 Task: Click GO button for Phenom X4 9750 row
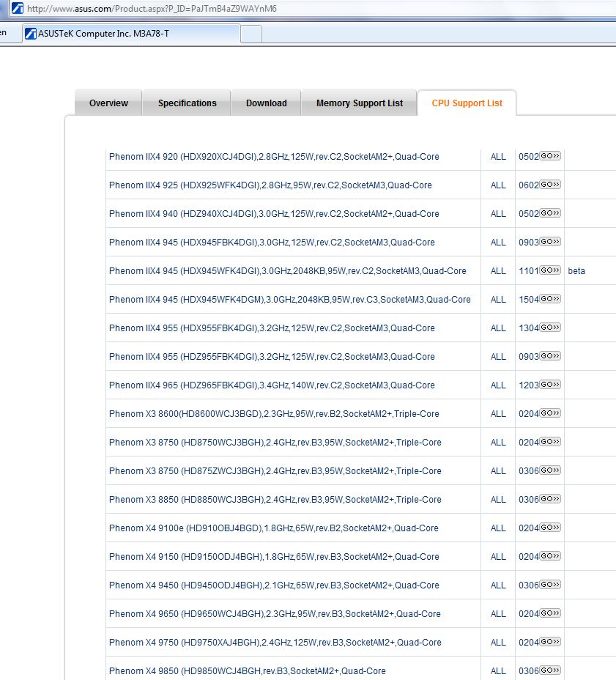(x=550, y=643)
